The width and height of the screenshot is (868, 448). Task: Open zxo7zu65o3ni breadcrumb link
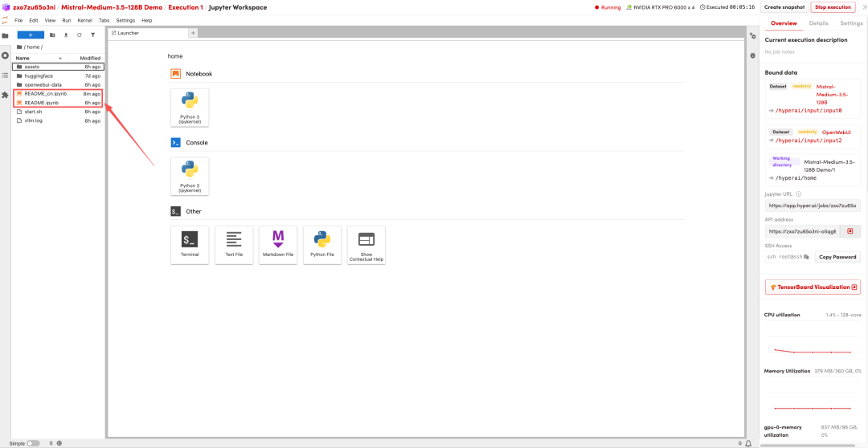(34, 7)
